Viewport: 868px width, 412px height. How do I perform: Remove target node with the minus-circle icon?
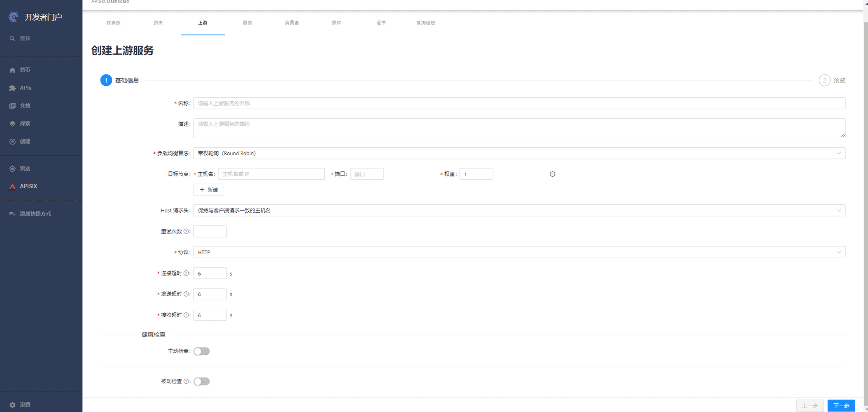click(552, 174)
